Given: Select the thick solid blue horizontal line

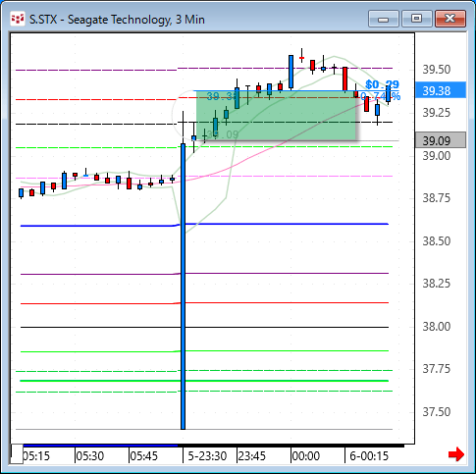Looking at the screenshot, I should [204, 225].
